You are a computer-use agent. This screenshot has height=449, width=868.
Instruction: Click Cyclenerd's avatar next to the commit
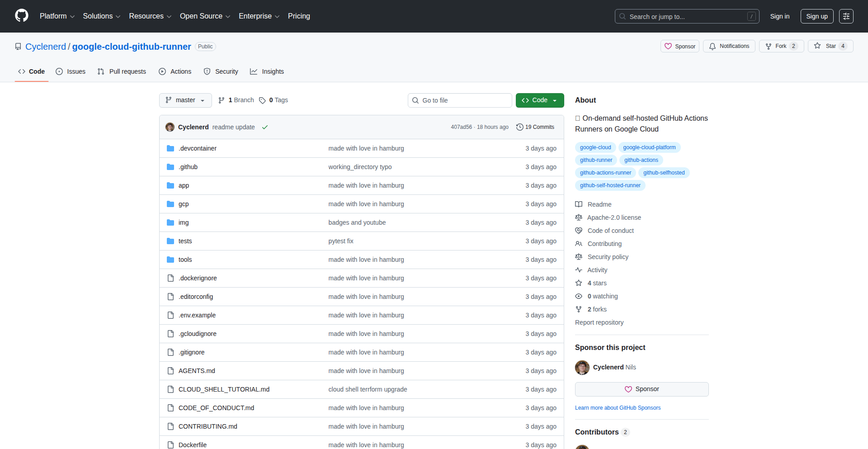click(170, 127)
